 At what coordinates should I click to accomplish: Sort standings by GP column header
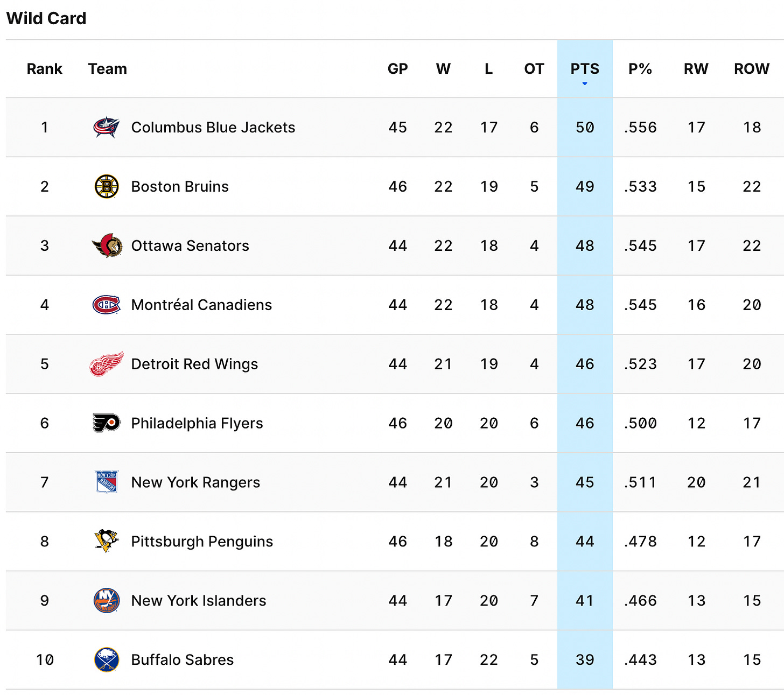[398, 69]
